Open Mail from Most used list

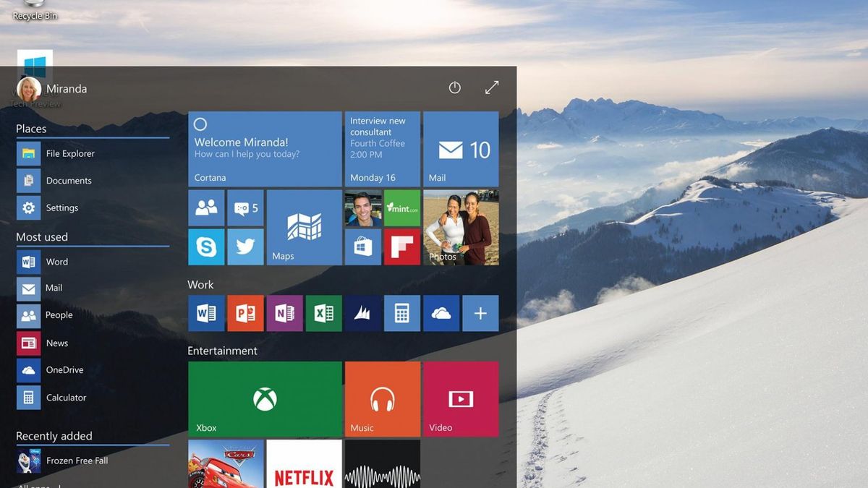click(x=93, y=288)
